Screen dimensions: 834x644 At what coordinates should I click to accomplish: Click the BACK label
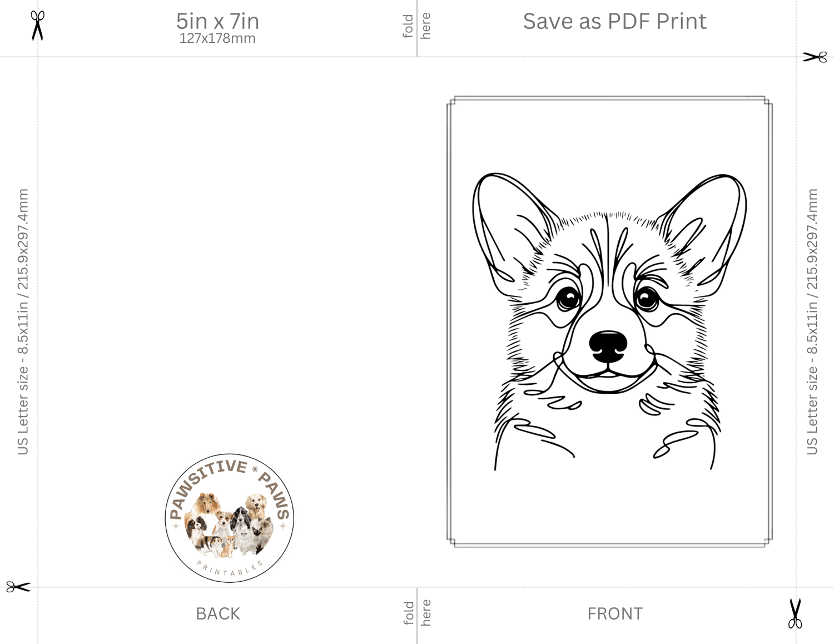(218, 613)
